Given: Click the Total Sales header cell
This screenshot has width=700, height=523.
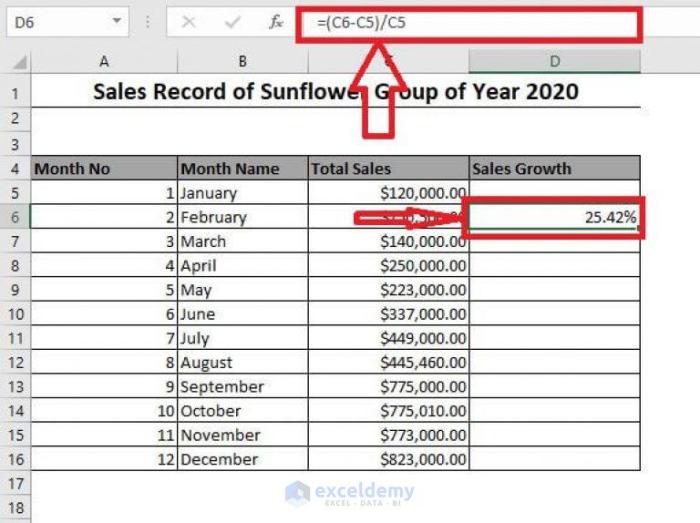Looking at the screenshot, I should click(388, 169).
